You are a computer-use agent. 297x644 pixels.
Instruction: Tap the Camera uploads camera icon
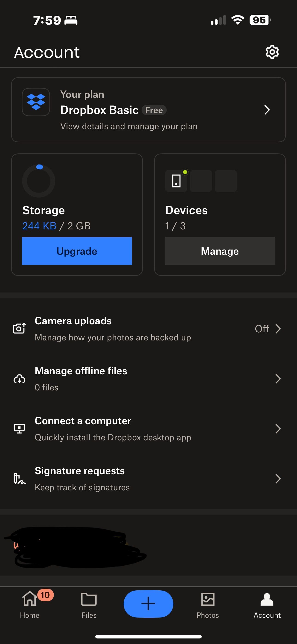tap(19, 328)
